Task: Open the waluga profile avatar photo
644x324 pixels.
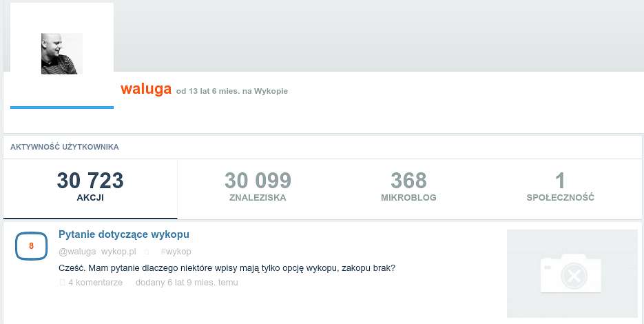Action: pos(61,54)
